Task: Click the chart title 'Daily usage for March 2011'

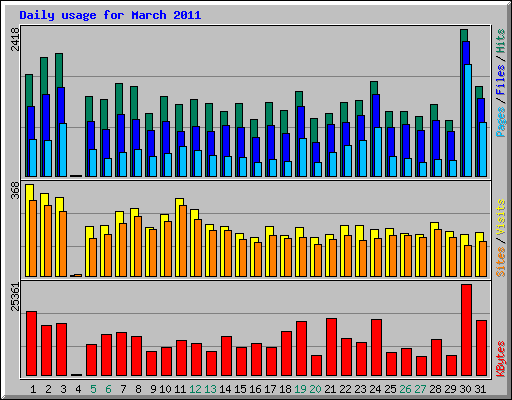Action: [110, 15]
